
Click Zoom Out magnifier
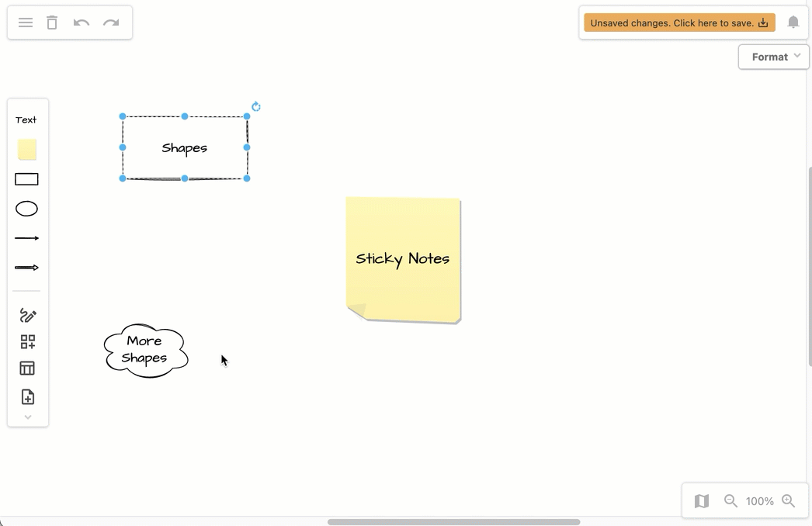730,500
